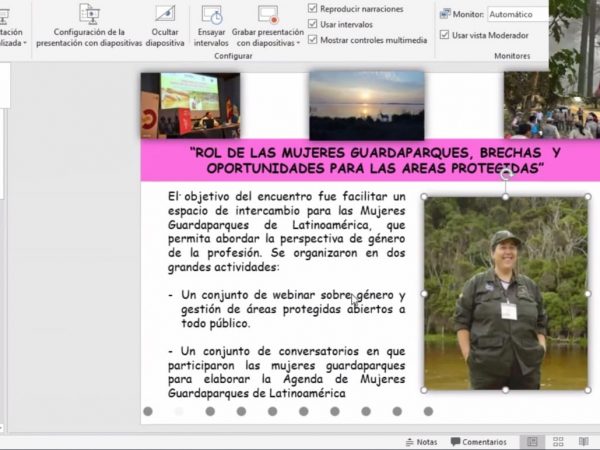Screen dimensions: 600x450
Task: Click the Monitor icon next to label
Action: tap(445, 14)
